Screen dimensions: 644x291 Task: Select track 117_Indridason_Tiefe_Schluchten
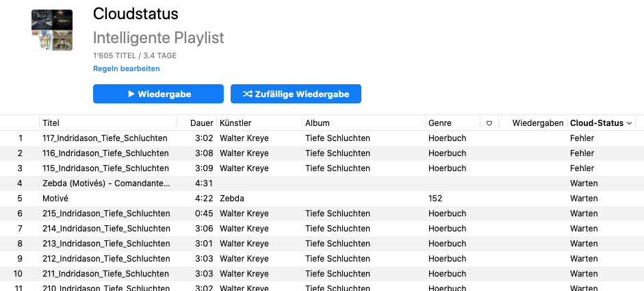(105, 138)
